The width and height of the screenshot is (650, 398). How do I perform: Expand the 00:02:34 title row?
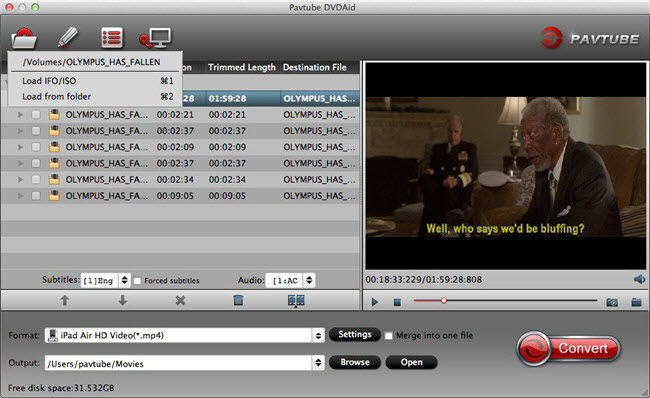[x=20, y=179]
